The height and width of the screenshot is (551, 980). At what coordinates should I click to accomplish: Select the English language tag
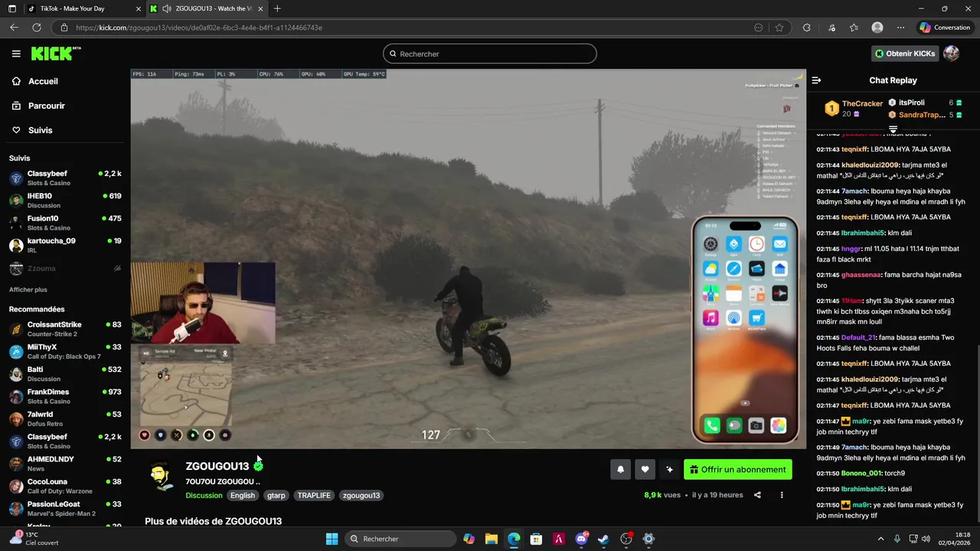pyautogui.click(x=242, y=495)
